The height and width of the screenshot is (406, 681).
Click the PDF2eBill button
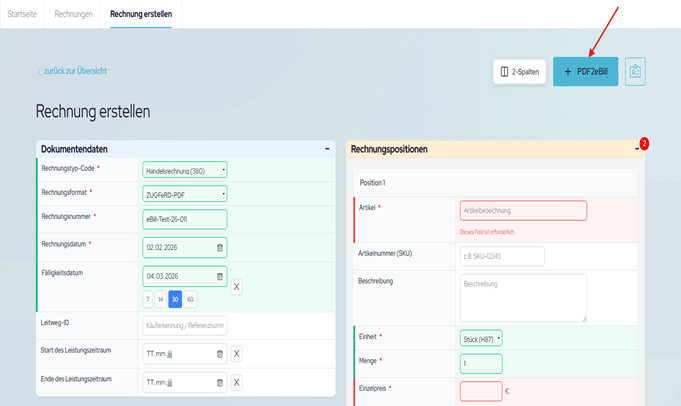[x=585, y=71]
